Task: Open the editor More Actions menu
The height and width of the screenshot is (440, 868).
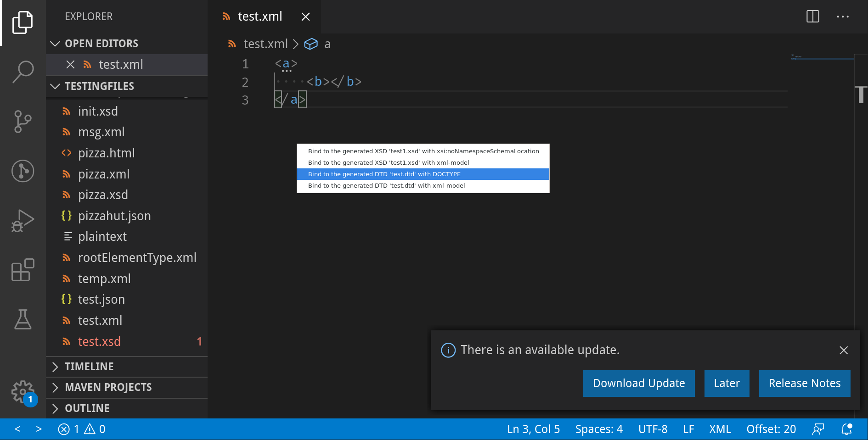Action: coord(843,17)
